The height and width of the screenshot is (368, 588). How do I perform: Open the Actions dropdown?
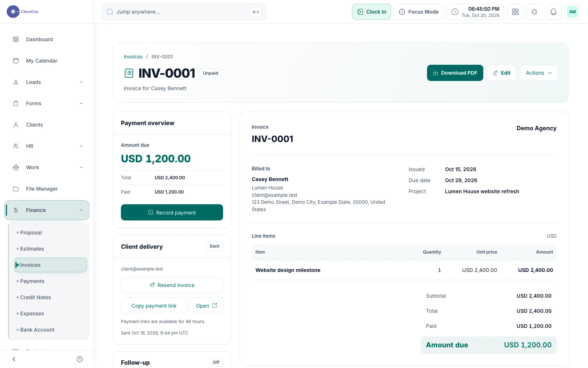(539, 73)
